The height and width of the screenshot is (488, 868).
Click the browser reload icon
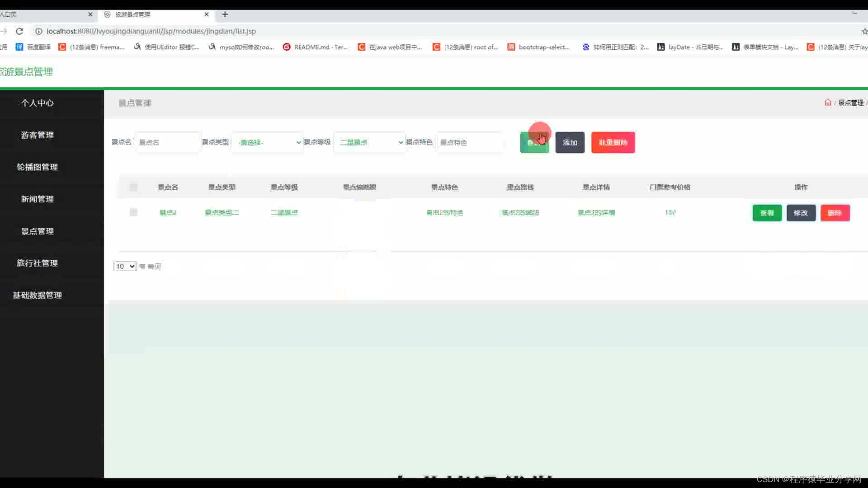(x=19, y=31)
